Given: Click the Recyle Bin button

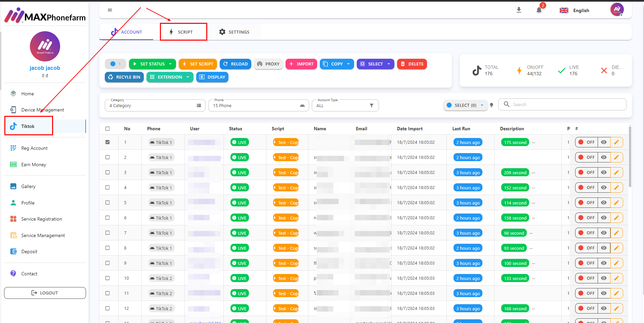Looking at the screenshot, I should [x=124, y=77].
